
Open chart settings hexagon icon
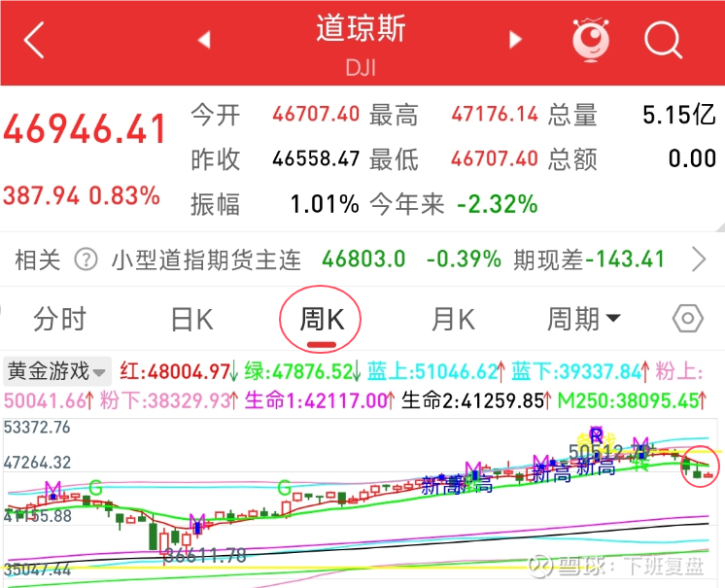[687, 318]
